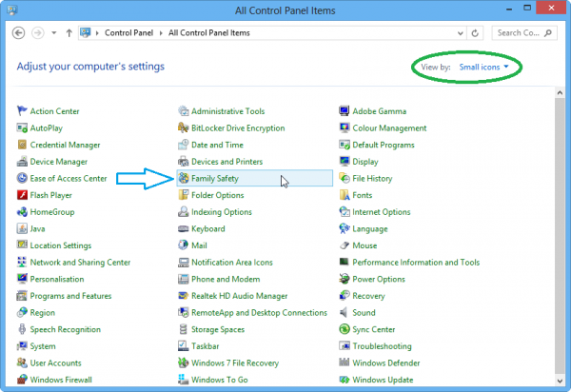Click the Family Safety icon
This screenshot has height=392, width=571.
[x=183, y=178]
